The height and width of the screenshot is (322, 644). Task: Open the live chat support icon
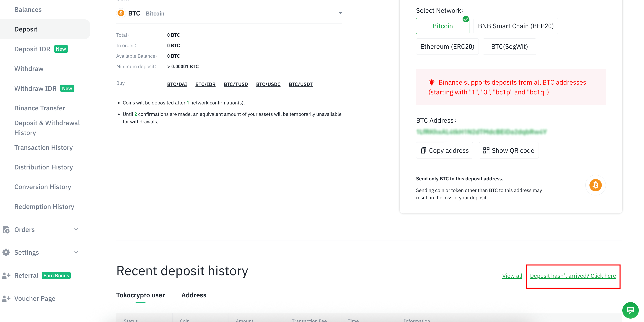(x=630, y=310)
